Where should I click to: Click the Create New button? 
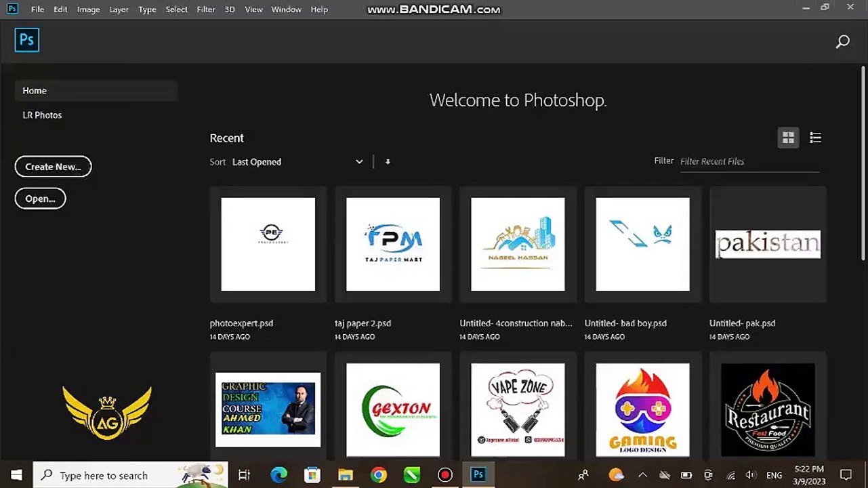coord(53,167)
